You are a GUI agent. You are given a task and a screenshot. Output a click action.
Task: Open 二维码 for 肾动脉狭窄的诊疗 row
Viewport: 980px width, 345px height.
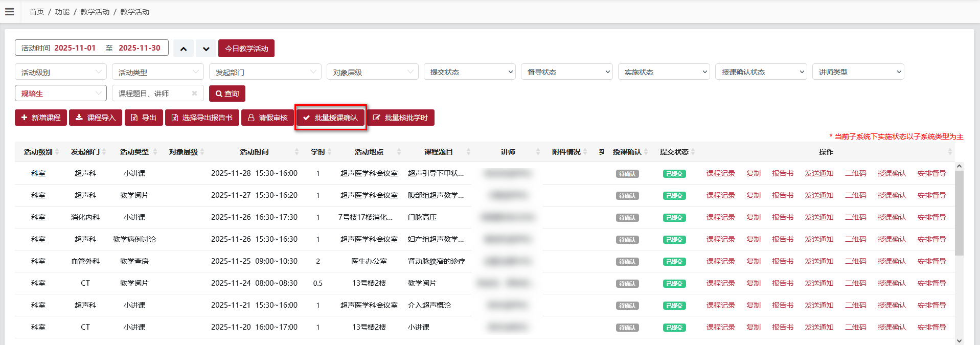point(855,261)
